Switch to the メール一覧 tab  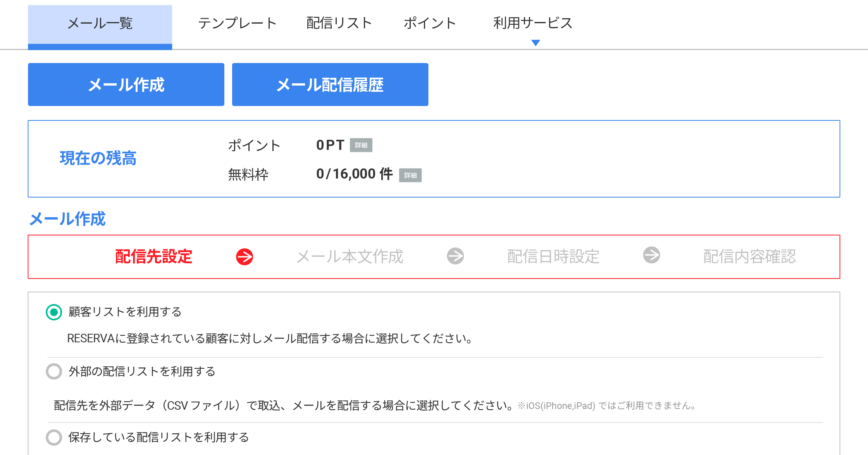(x=100, y=24)
